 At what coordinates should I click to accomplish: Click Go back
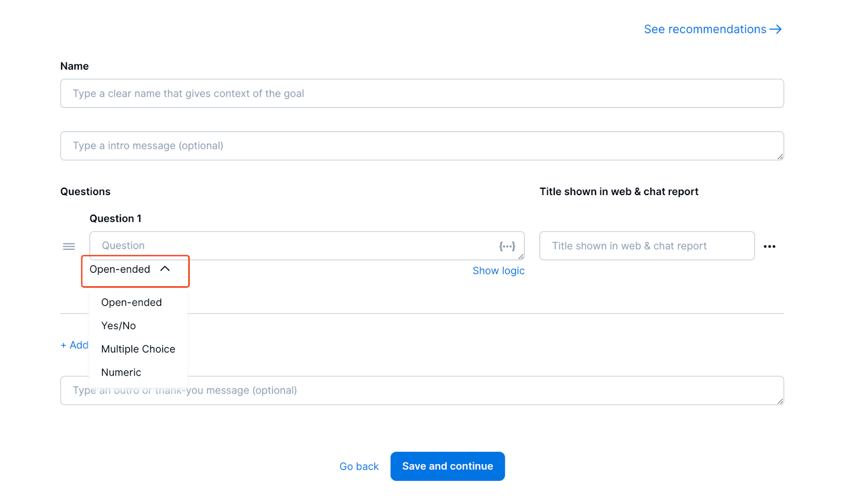click(x=359, y=466)
